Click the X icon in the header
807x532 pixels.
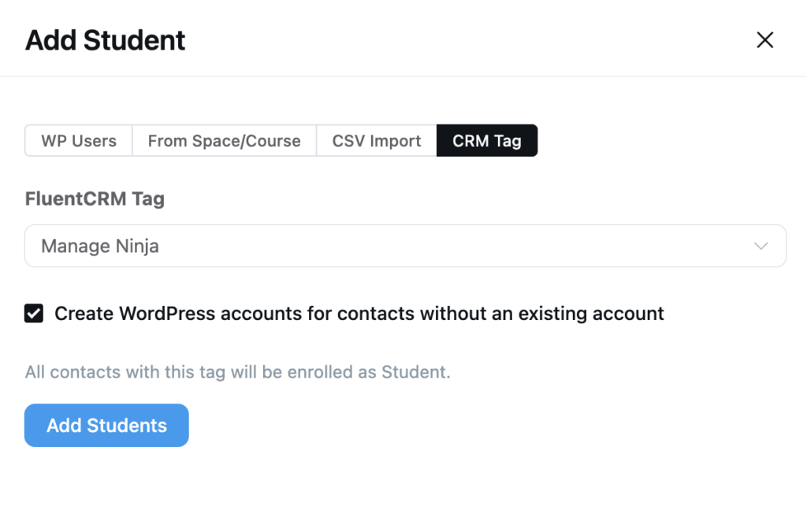764,39
